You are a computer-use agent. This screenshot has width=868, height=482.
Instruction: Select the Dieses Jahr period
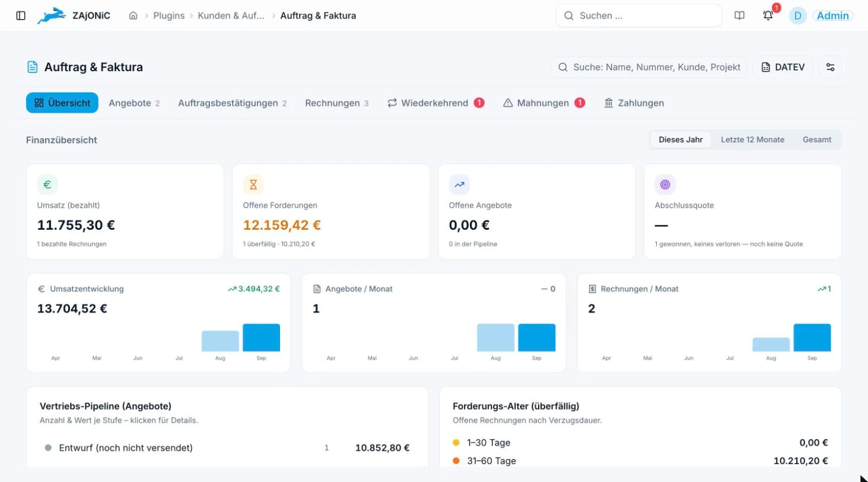coord(681,139)
